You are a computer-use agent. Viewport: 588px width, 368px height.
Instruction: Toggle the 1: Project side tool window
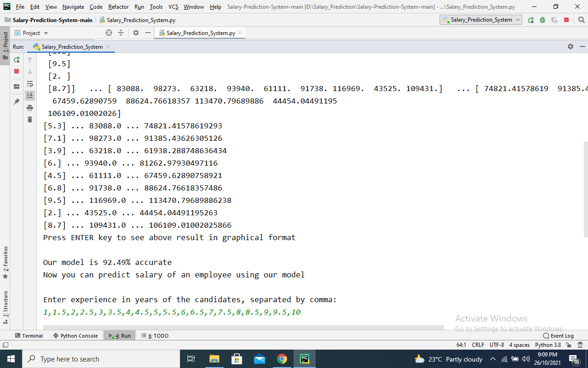[x=5, y=46]
